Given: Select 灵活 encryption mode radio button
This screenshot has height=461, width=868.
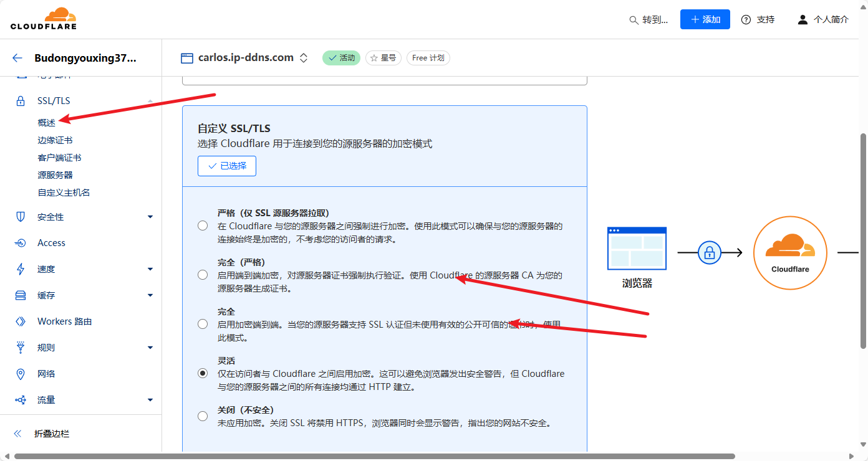Looking at the screenshot, I should tap(203, 373).
